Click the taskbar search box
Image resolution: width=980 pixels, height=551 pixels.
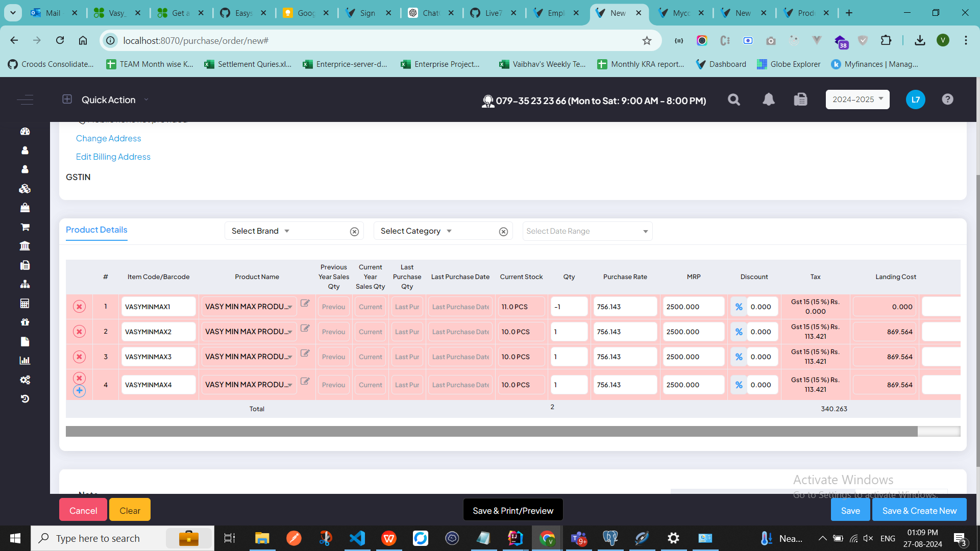(122, 538)
